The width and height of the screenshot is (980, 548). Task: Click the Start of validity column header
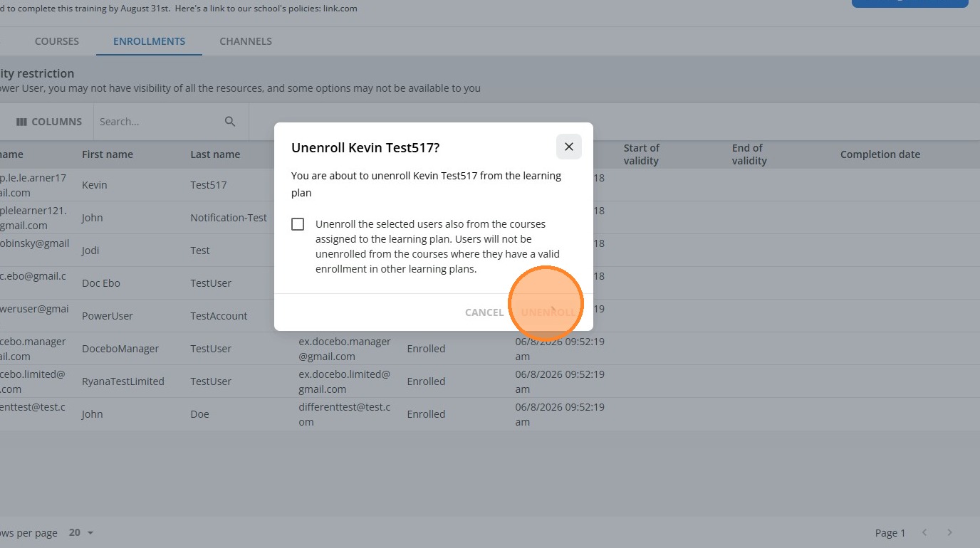641,154
